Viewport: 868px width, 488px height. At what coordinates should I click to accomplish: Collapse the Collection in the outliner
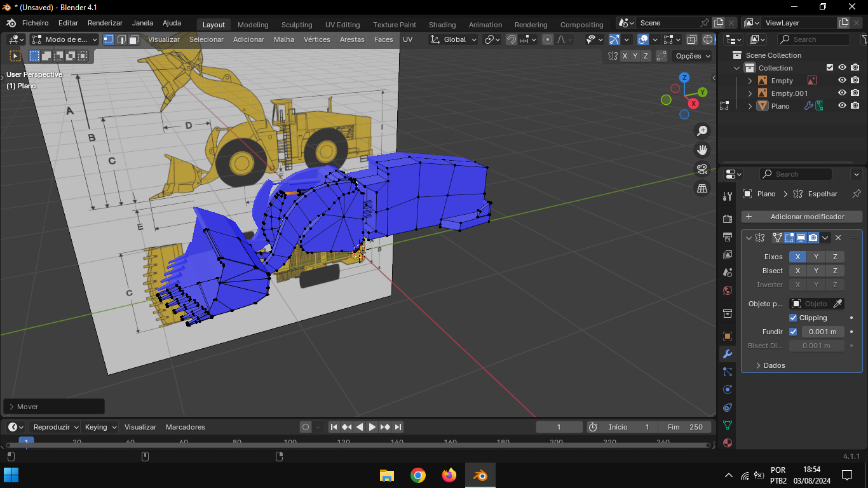pyautogui.click(x=737, y=68)
